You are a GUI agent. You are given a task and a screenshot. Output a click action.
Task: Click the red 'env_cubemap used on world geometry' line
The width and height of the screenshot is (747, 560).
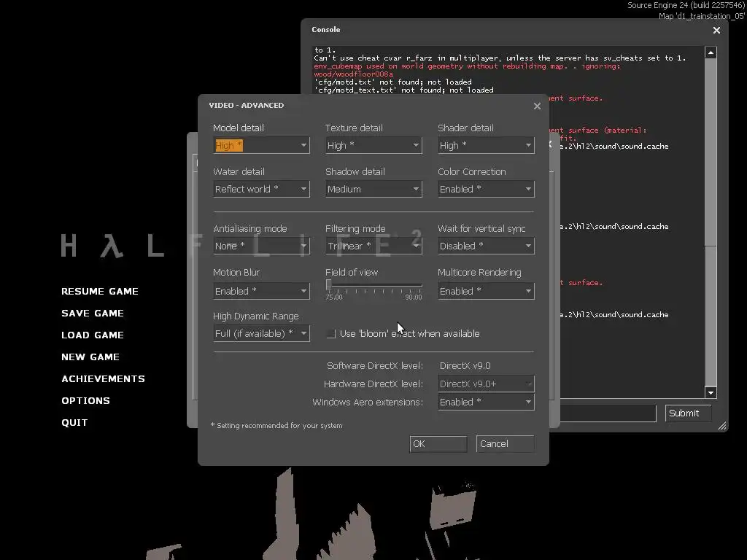pyautogui.click(x=467, y=66)
